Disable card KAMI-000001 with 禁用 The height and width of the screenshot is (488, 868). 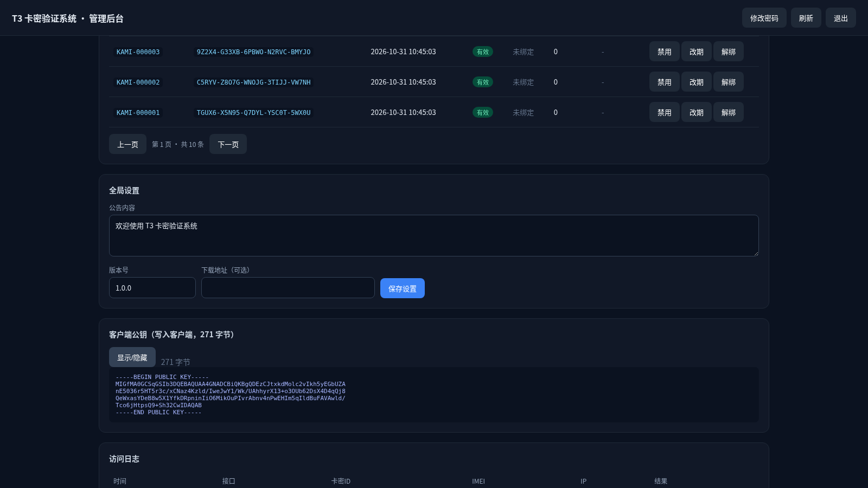(x=664, y=112)
